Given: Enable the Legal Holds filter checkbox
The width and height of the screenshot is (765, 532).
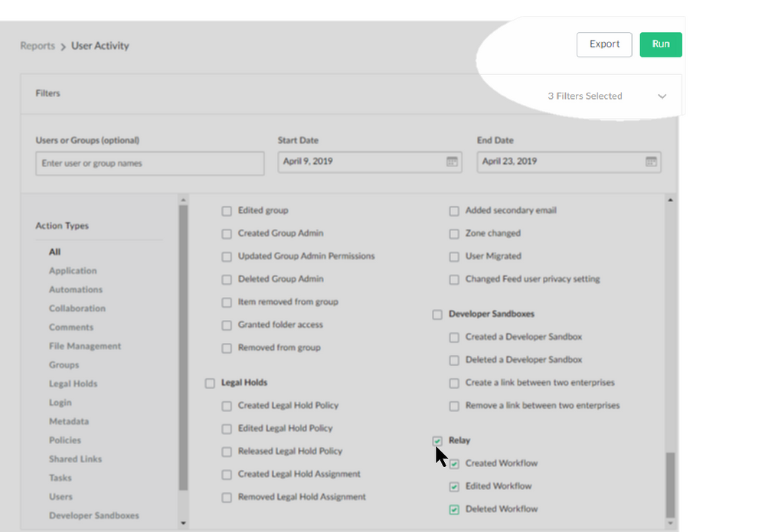Looking at the screenshot, I should 211,382.
